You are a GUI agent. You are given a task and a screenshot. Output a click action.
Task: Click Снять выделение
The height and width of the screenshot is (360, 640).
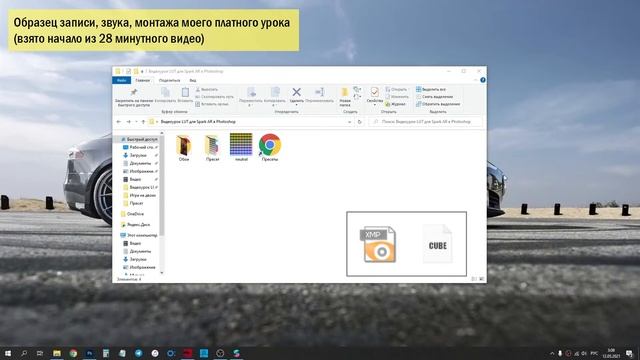434,97
